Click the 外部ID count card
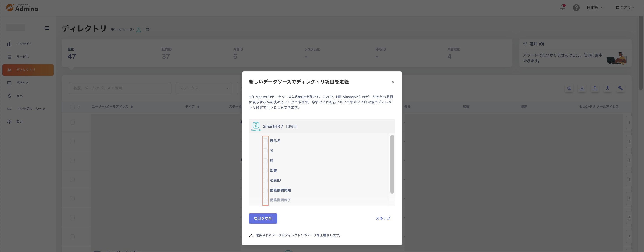This screenshot has height=252, width=644. tap(238, 53)
